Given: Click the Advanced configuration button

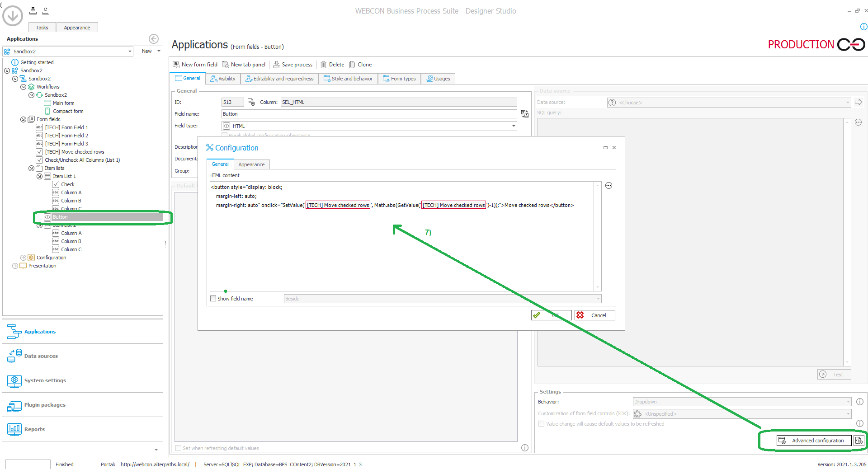Looking at the screenshot, I should pyautogui.click(x=814, y=441).
